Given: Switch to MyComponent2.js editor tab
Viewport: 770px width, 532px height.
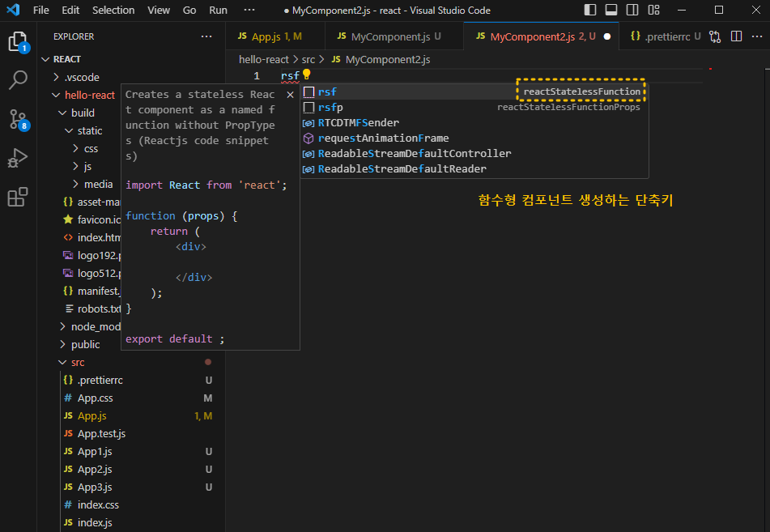Looking at the screenshot, I should click(541, 36).
